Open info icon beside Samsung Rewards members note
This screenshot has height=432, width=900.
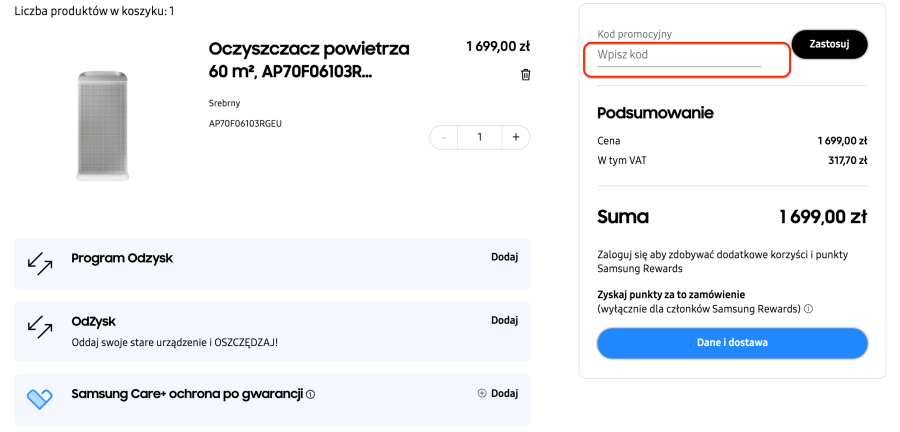[808, 309]
